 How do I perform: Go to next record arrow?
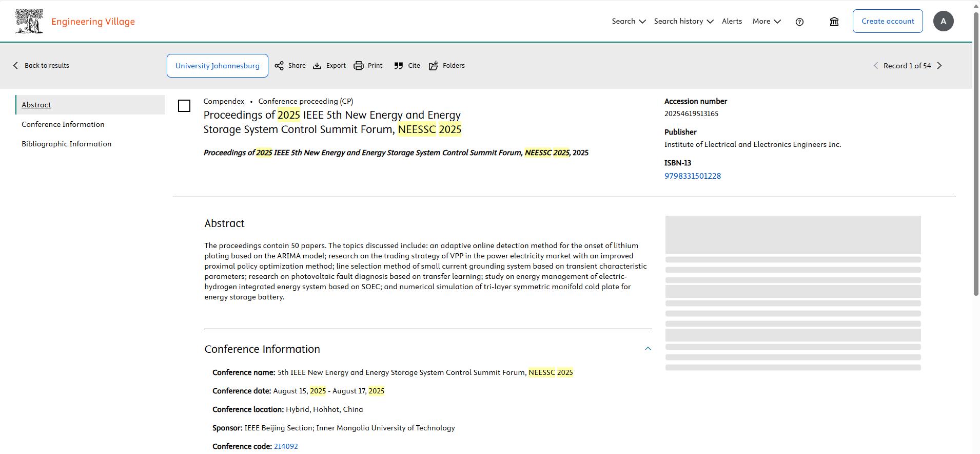[939, 66]
